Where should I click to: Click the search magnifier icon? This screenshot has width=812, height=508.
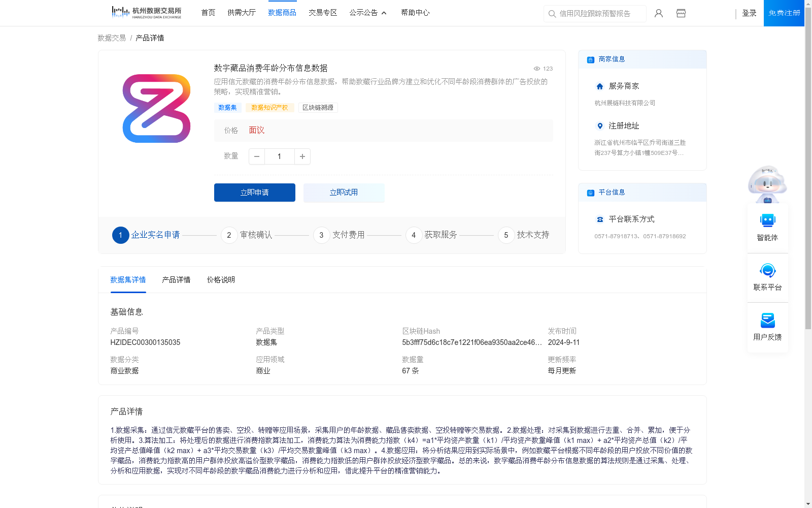tap(552, 14)
